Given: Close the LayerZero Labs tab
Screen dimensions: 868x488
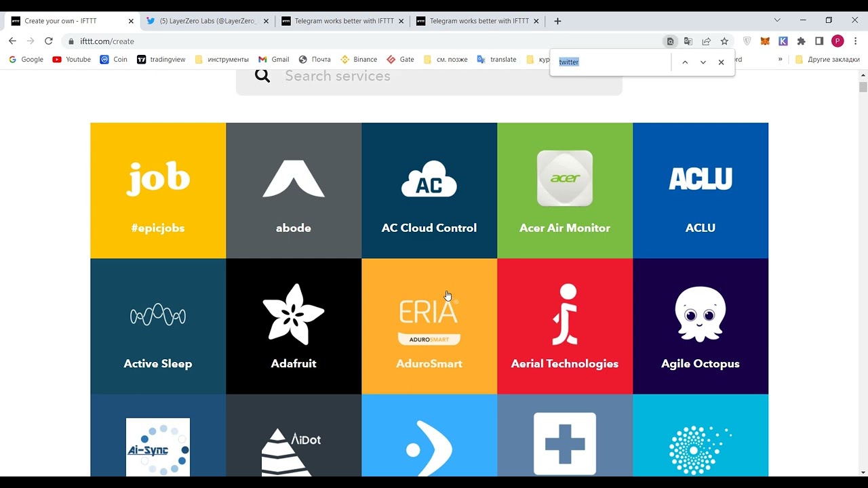Looking at the screenshot, I should tap(267, 21).
